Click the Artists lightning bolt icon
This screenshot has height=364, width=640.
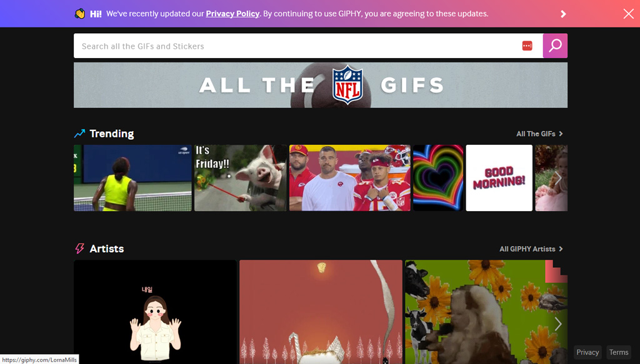pyautogui.click(x=79, y=248)
